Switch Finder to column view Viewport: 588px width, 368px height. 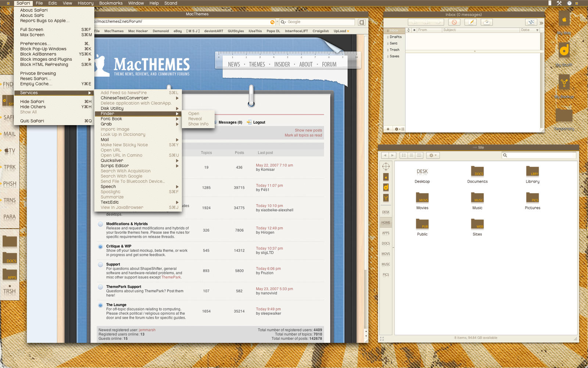click(419, 155)
